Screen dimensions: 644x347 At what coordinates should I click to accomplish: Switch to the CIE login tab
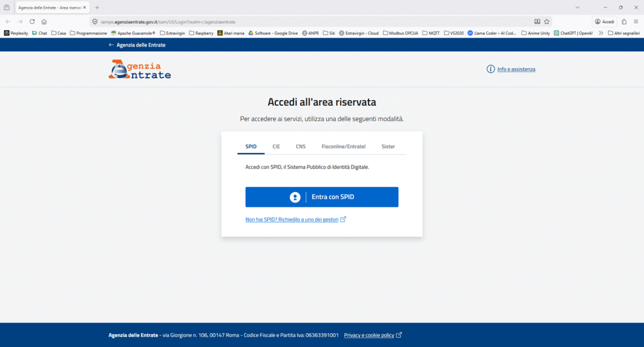coord(276,146)
